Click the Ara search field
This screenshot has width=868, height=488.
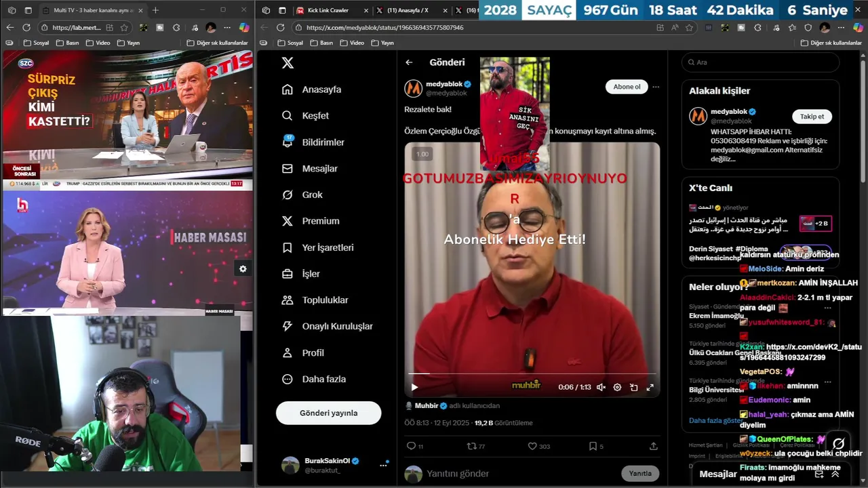[x=760, y=62]
